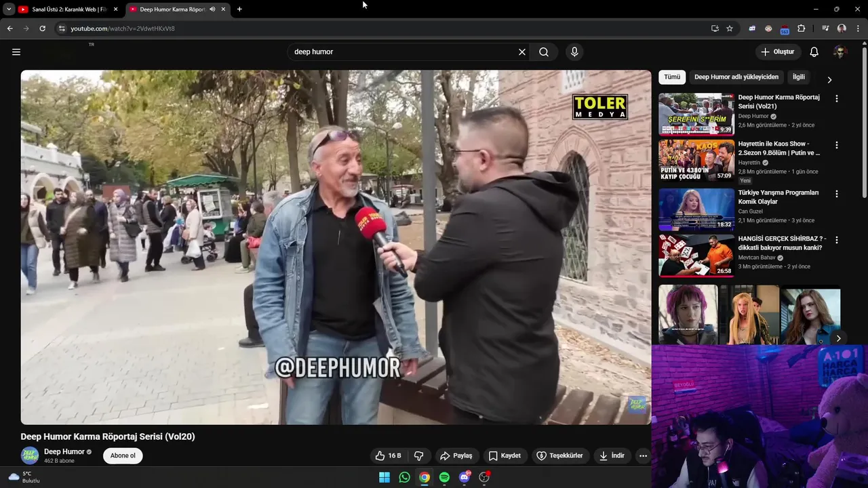Download the video with İndir
Screen dimensions: 868x488
612,455
